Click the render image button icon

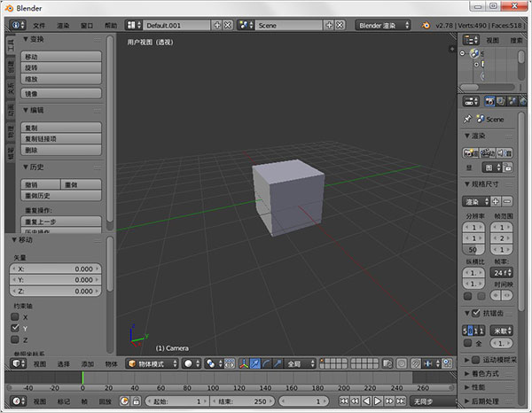(470, 152)
